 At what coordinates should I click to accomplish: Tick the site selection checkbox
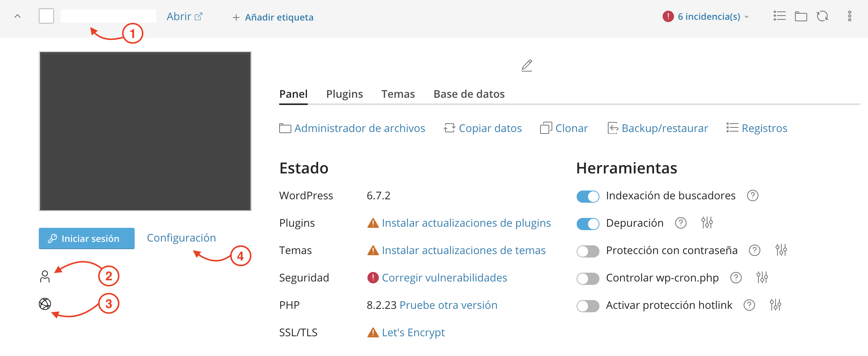pyautogui.click(x=46, y=16)
